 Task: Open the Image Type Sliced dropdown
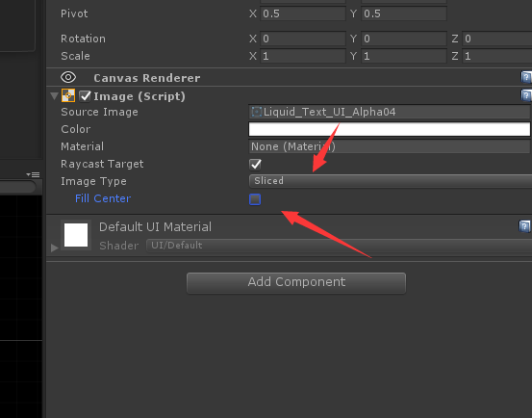pos(391,181)
